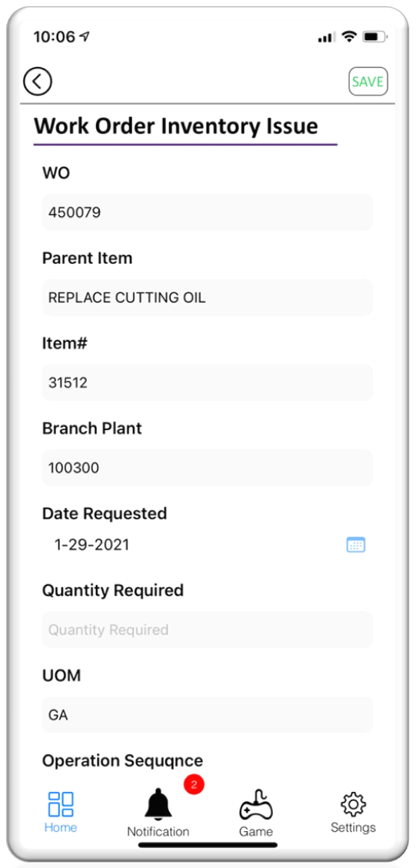Focus the Quantity Required input field
This screenshot has width=416, height=868.
pyautogui.click(x=208, y=629)
